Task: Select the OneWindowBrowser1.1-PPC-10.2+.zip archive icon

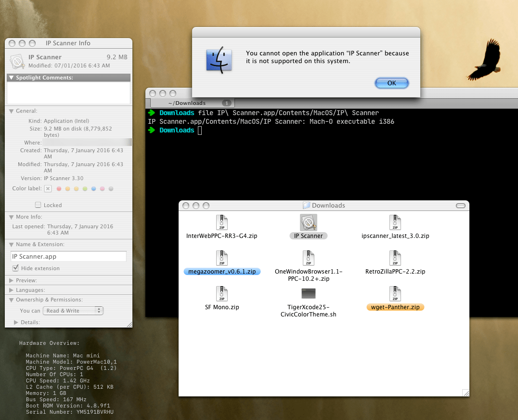Action: click(308, 258)
